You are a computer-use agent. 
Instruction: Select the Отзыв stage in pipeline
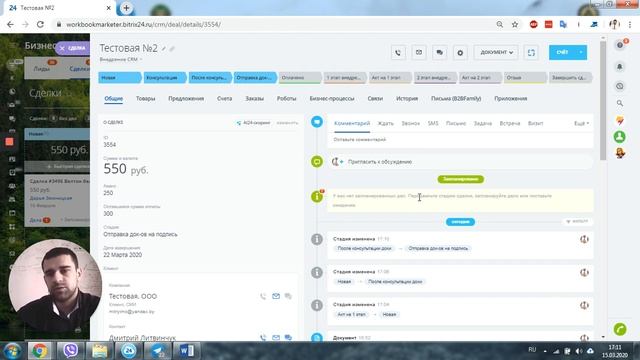(x=524, y=78)
